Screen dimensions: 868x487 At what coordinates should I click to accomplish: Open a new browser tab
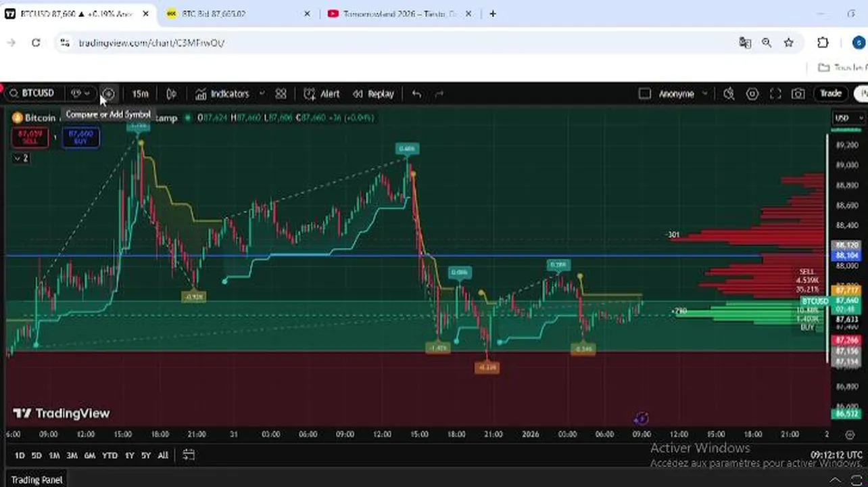click(x=493, y=14)
